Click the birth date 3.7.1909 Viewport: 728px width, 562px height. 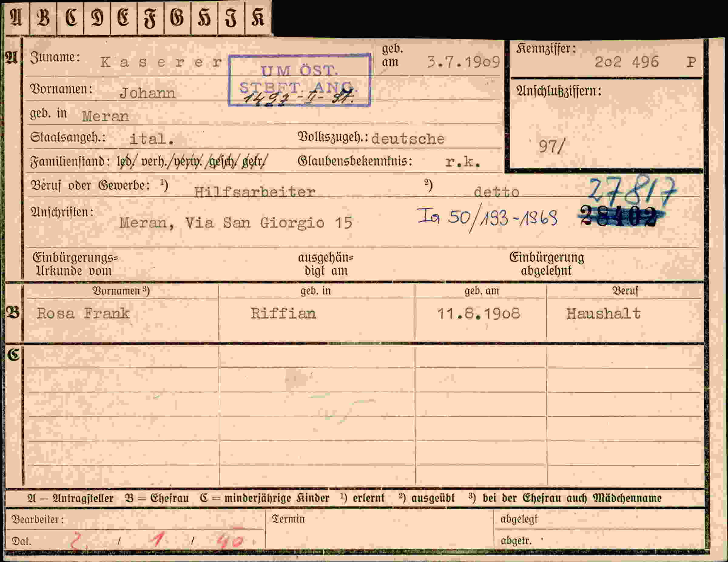pyautogui.click(x=464, y=62)
